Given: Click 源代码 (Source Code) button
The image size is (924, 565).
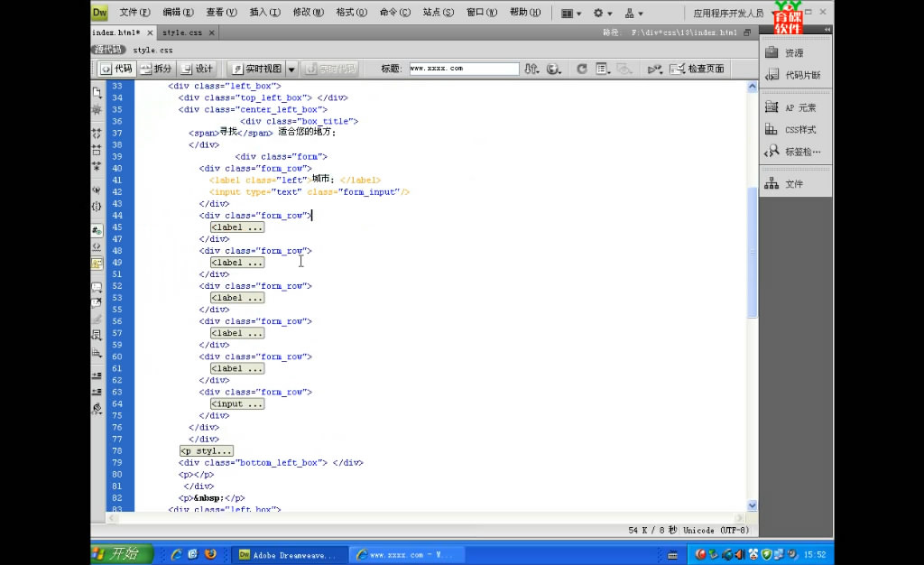Looking at the screenshot, I should pyautogui.click(x=108, y=50).
